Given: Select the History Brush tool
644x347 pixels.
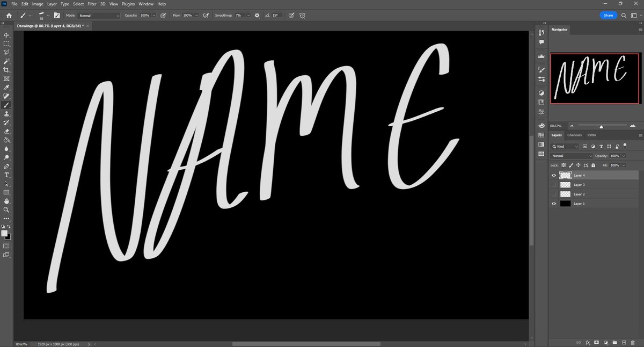Looking at the screenshot, I should tap(6, 122).
